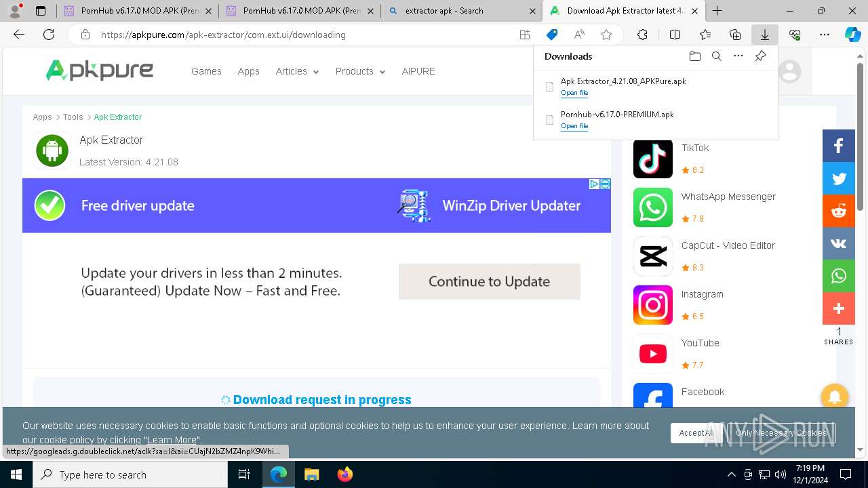Open file link for Apk Extractor download

coord(574,93)
